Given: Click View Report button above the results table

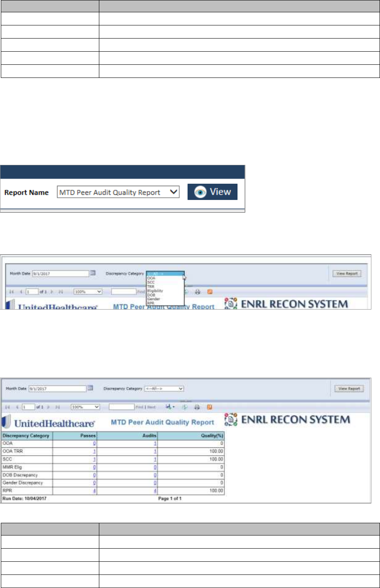Looking at the screenshot, I should click(349, 389).
